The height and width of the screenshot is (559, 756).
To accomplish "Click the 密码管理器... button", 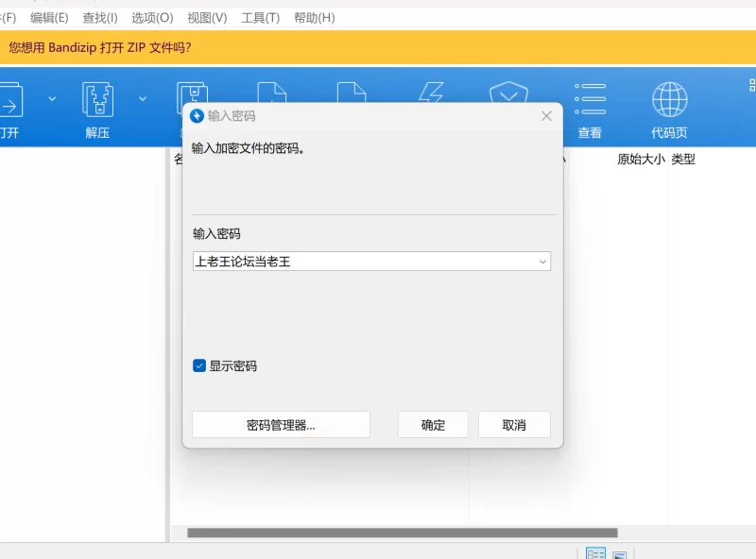I will click(x=281, y=425).
